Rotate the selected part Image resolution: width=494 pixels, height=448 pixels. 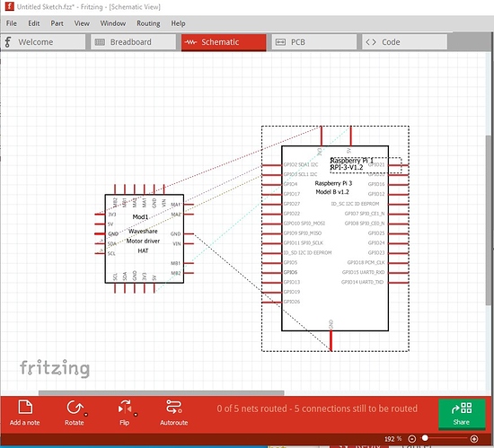[x=75, y=412]
